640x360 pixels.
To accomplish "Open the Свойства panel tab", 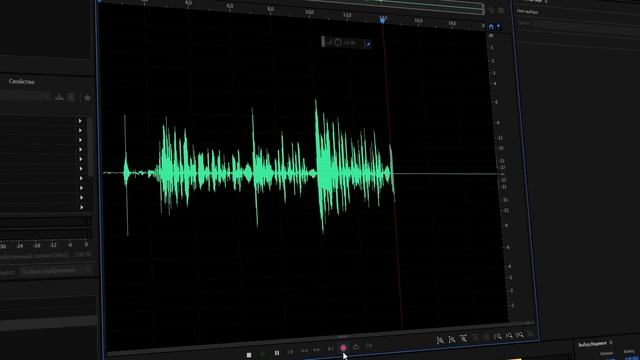I will point(22,82).
